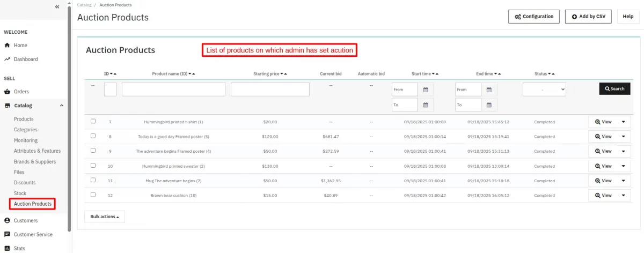
Task: Select checkbox for Mug The adventure begins
Action: 93,180
